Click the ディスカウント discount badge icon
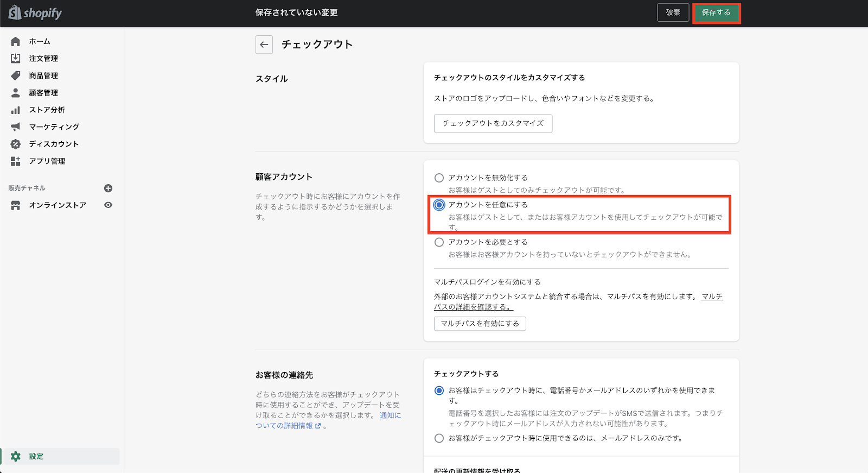Image resolution: width=868 pixels, height=473 pixels. pyautogui.click(x=16, y=144)
